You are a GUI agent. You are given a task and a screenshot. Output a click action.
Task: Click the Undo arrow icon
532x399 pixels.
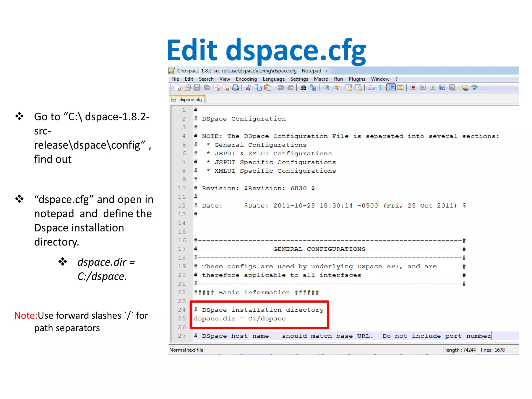(281, 88)
